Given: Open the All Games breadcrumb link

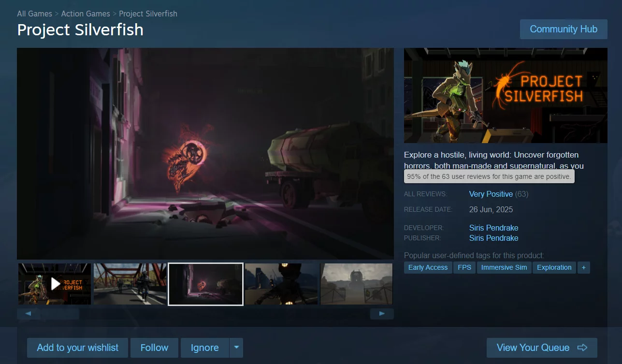Looking at the screenshot, I should click(x=34, y=14).
